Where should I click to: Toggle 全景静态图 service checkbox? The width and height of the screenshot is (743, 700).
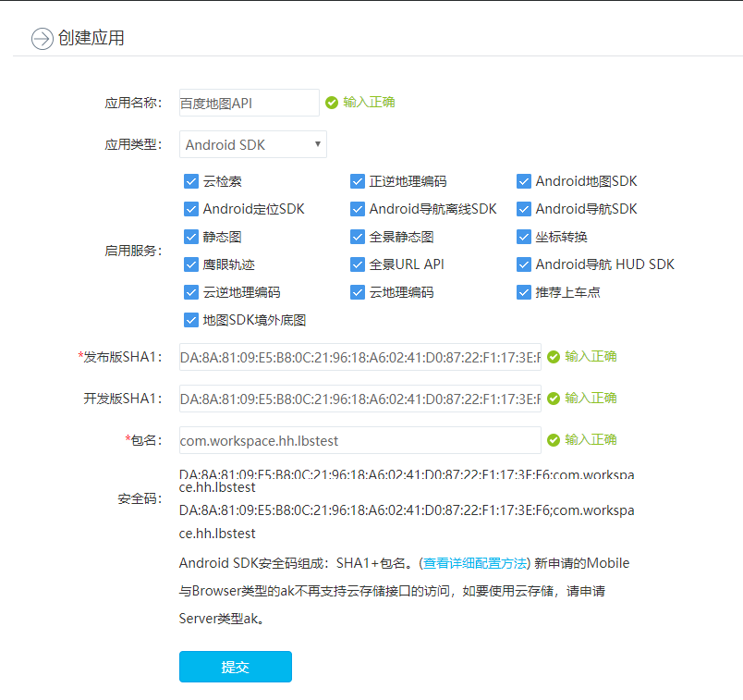(358, 237)
